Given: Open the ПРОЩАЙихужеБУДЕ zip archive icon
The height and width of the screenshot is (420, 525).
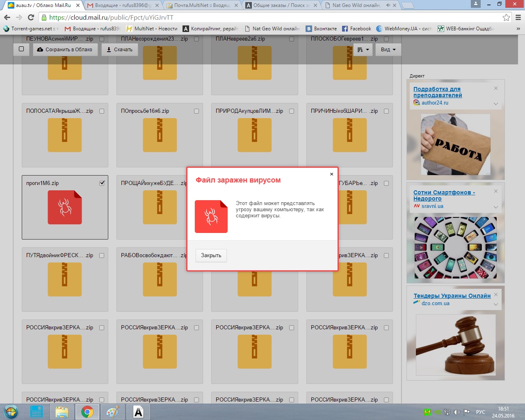Looking at the screenshot, I should 160,207.
